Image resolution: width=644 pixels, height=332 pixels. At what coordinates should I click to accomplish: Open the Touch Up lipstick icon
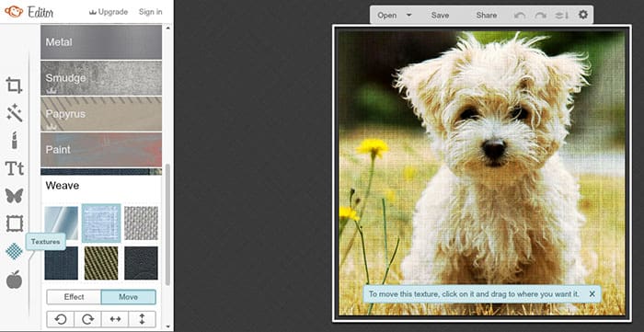15,141
